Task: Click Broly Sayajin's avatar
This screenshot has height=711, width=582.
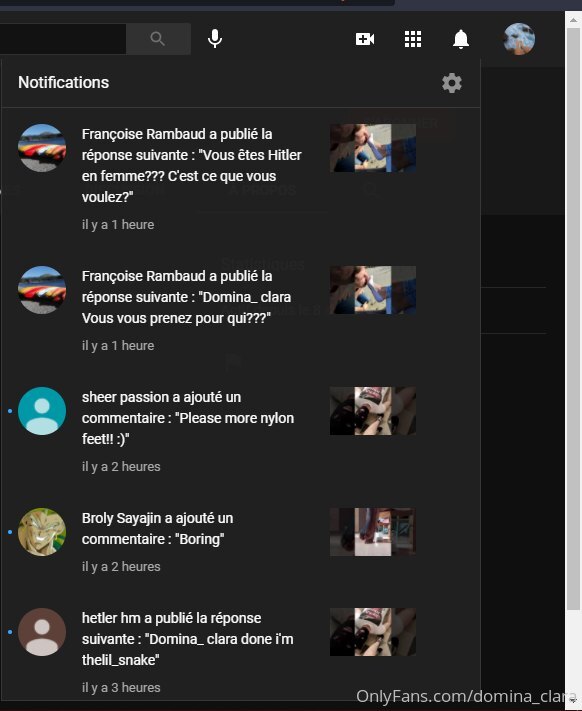Action: tap(42, 532)
